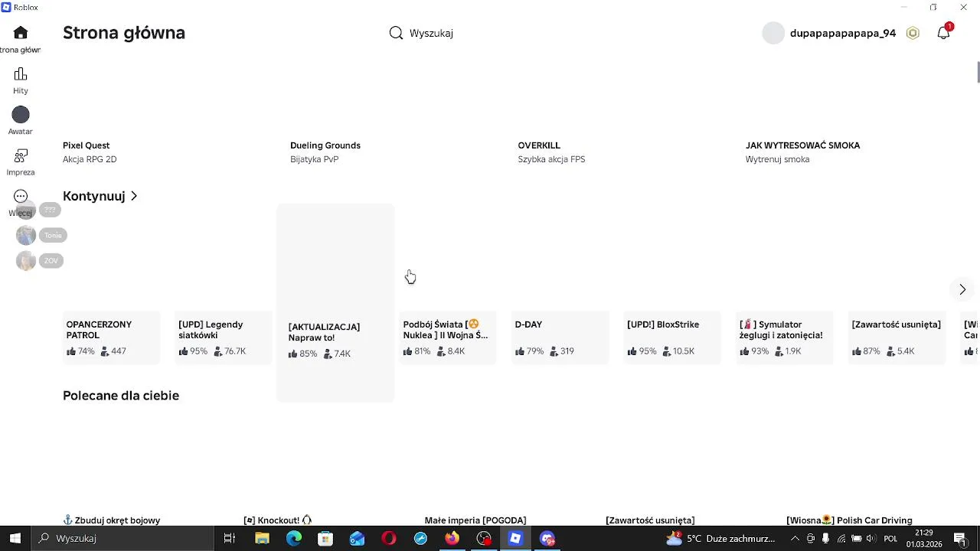This screenshot has height=551, width=980.
Task: Select the friend avatar labeled ???
Action: tap(26, 210)
